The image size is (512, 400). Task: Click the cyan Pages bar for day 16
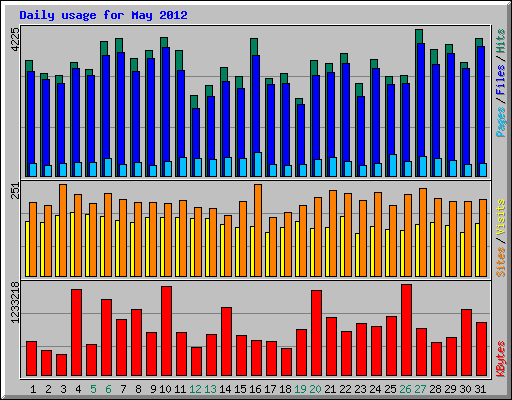pos(258,164)
